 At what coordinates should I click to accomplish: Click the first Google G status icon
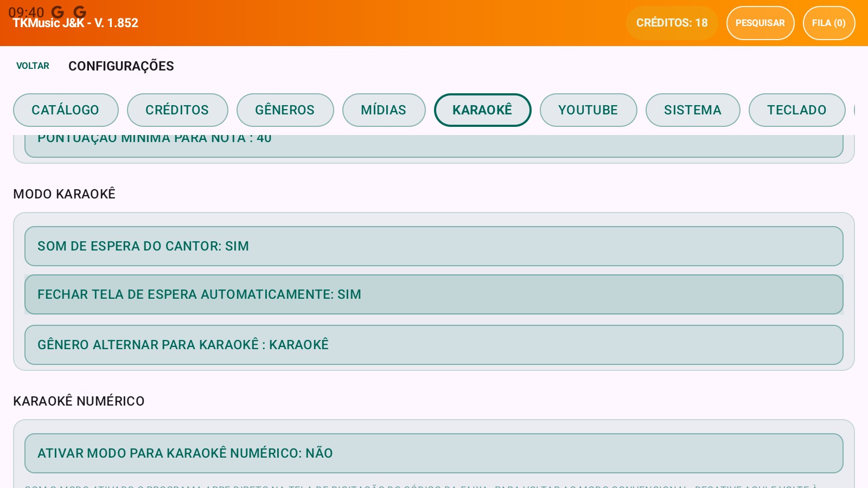(x=58, y=12)
